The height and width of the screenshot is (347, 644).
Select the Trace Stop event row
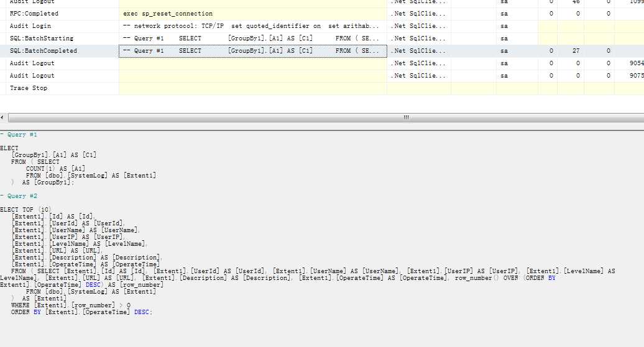tap(322, 88)
